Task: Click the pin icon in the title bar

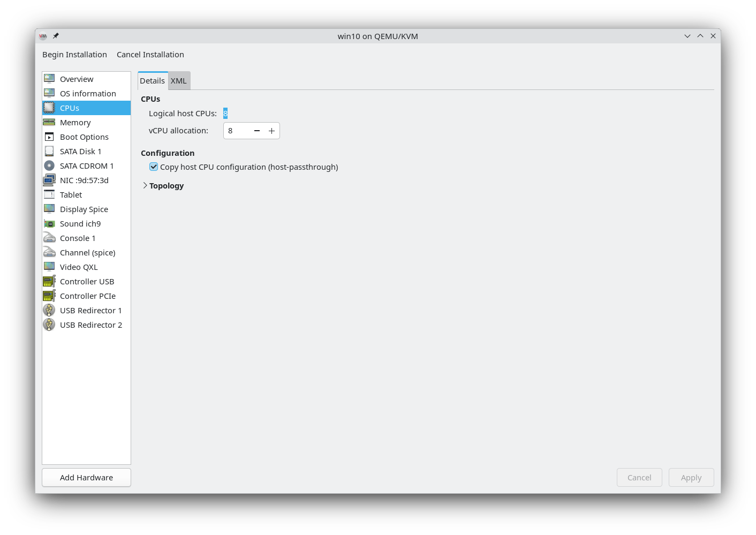Action: [x=56, y=36]
